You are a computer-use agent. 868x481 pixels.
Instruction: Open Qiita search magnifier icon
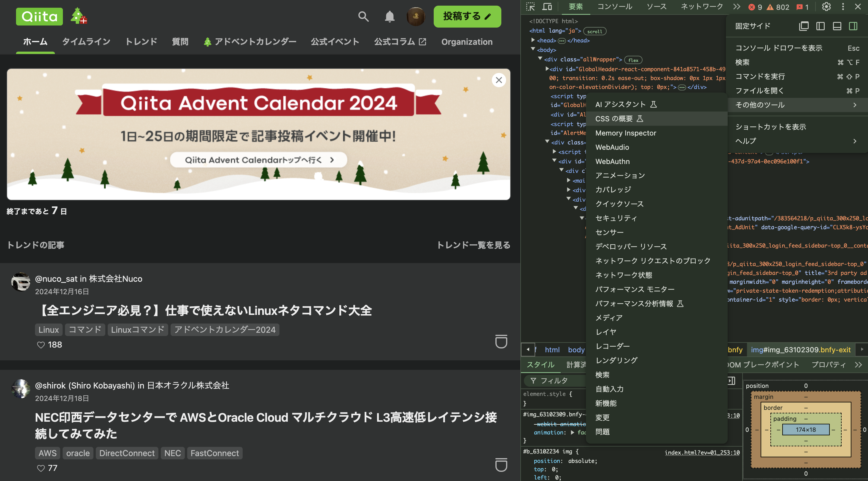[x=363, y=17]
